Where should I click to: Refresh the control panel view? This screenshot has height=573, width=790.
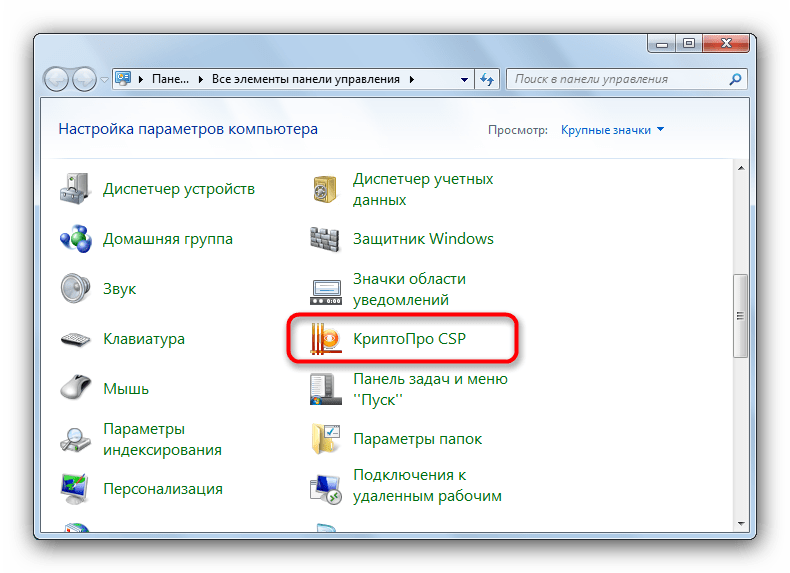point(487,79)
